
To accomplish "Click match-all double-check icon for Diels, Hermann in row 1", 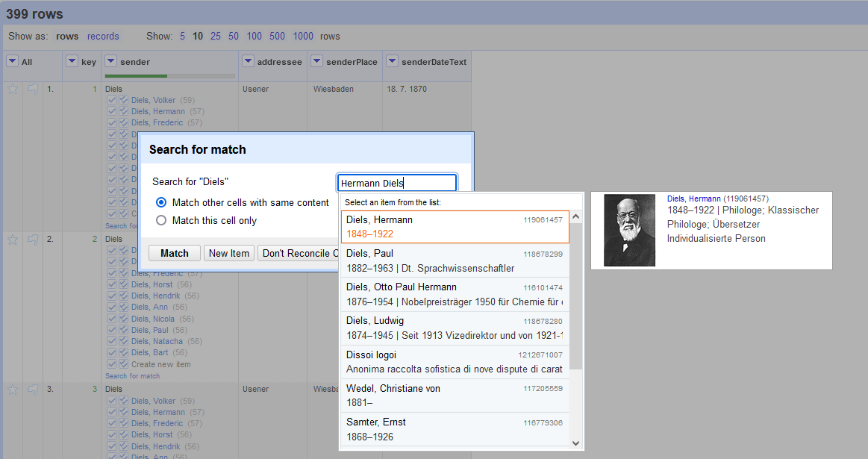I will (x=124, y=111).
